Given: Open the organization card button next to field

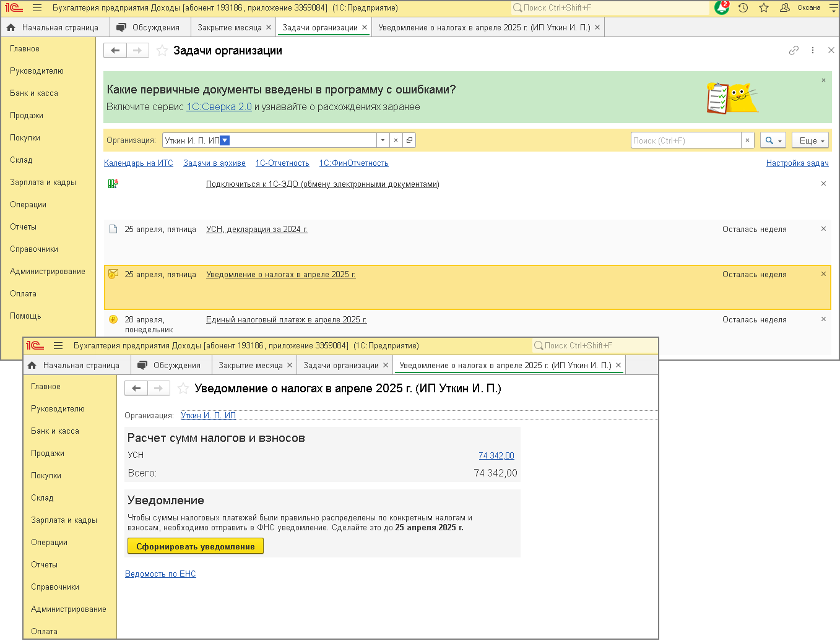Looking at the screenshot, I should click(x=409, y=140).
